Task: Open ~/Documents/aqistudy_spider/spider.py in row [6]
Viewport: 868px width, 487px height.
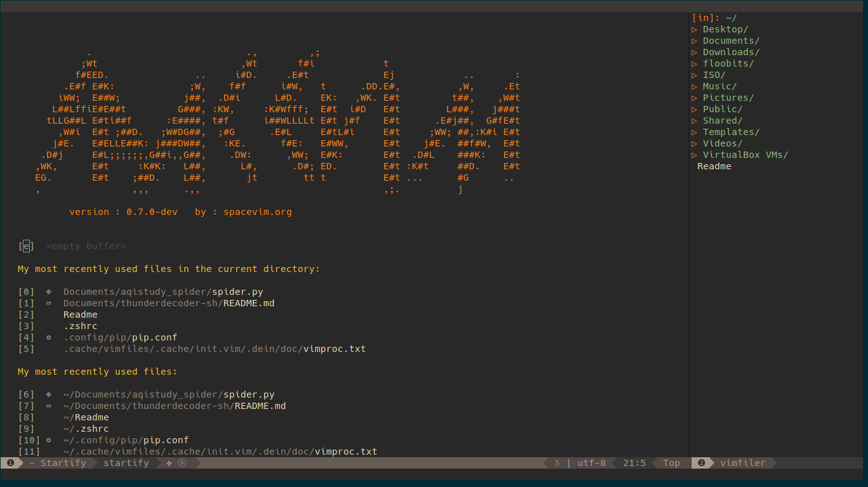Action: (x=169, y=394)
